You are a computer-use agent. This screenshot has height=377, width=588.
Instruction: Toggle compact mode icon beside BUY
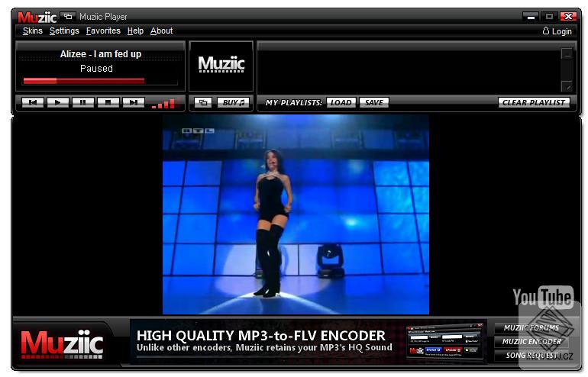pyautogui.click(x=203, y=102)
